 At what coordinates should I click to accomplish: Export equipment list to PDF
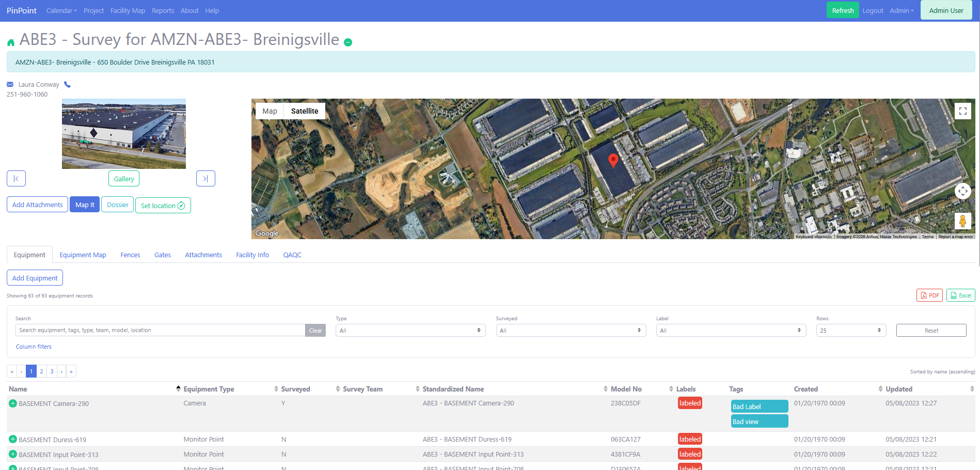[x=929, y=295]
